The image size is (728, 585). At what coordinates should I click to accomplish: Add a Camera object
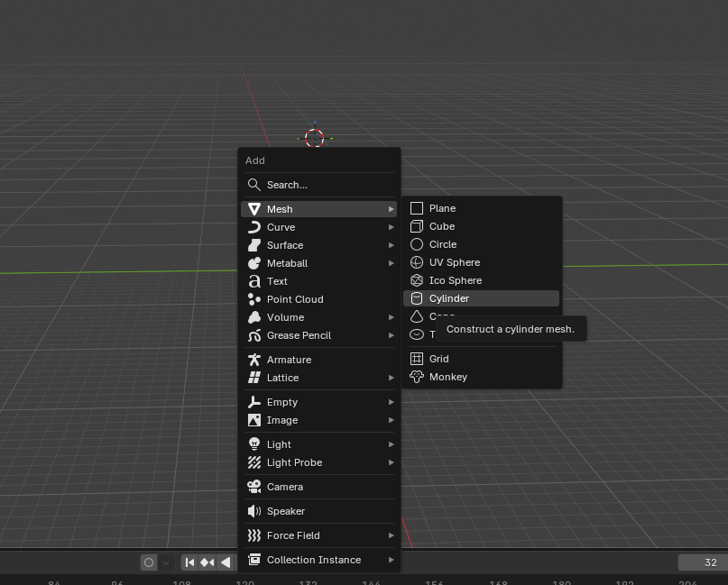[x=319, y=487]
